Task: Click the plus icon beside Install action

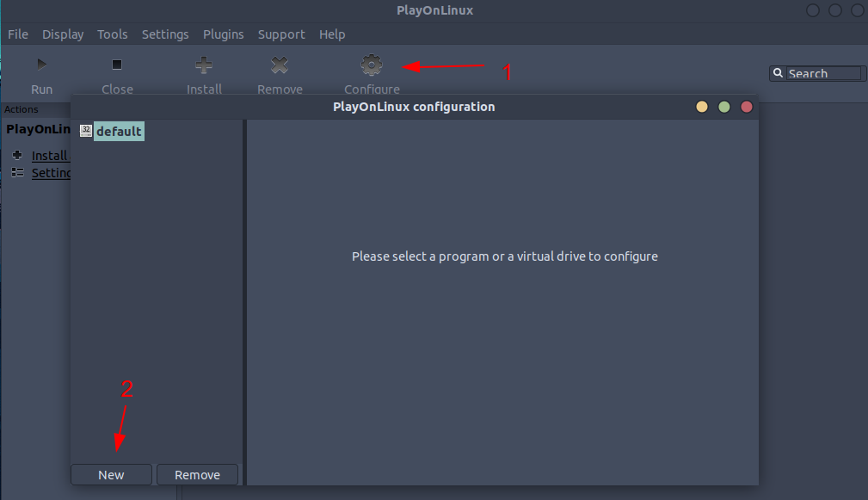Action: [17, 156]
